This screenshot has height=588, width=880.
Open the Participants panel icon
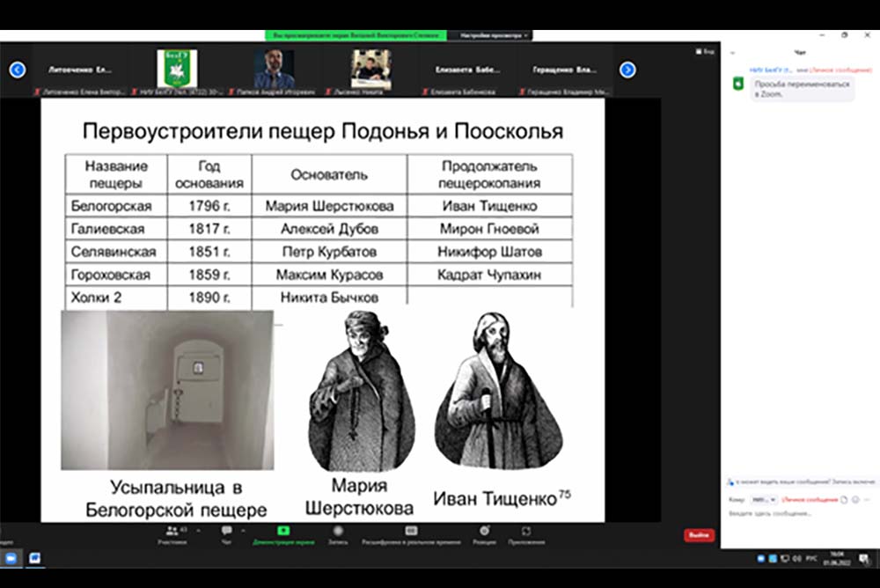point(172,531)
